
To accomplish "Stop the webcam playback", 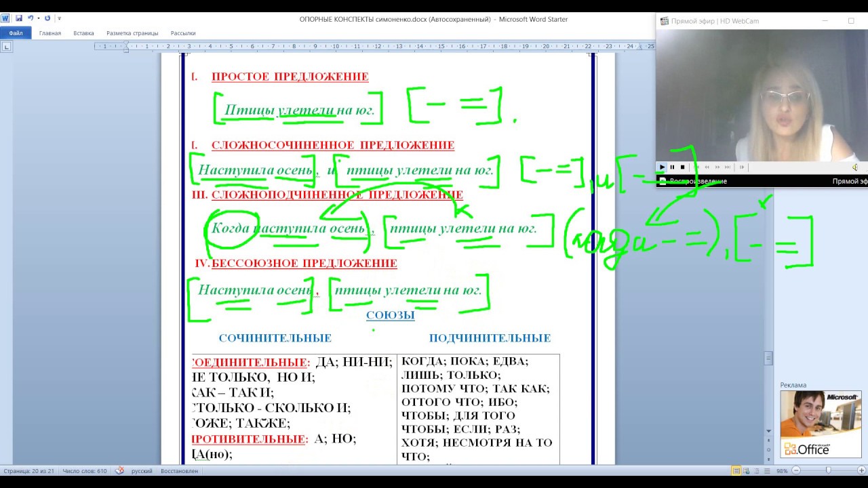I will tap(682, 167).
